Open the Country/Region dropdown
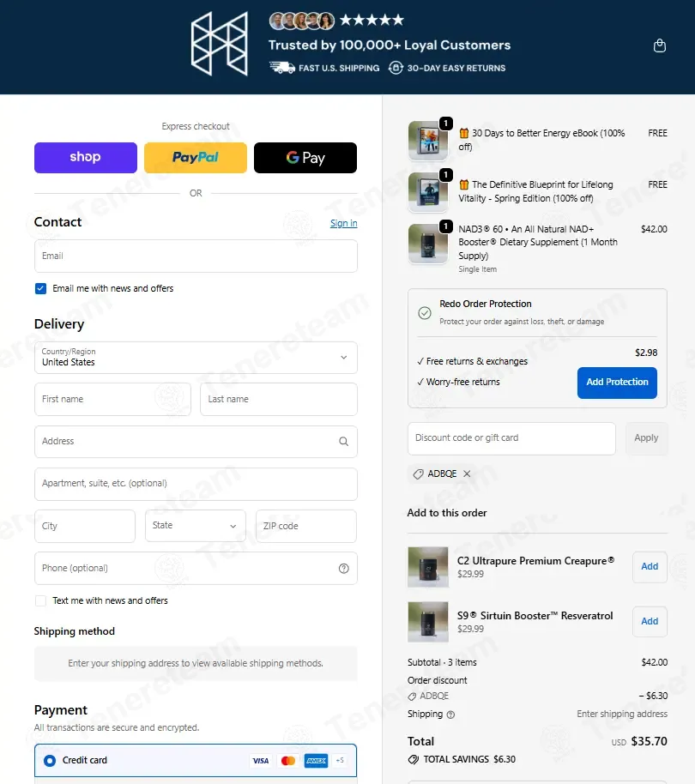This screenshot has width=695, height=784. coord(196,358)
